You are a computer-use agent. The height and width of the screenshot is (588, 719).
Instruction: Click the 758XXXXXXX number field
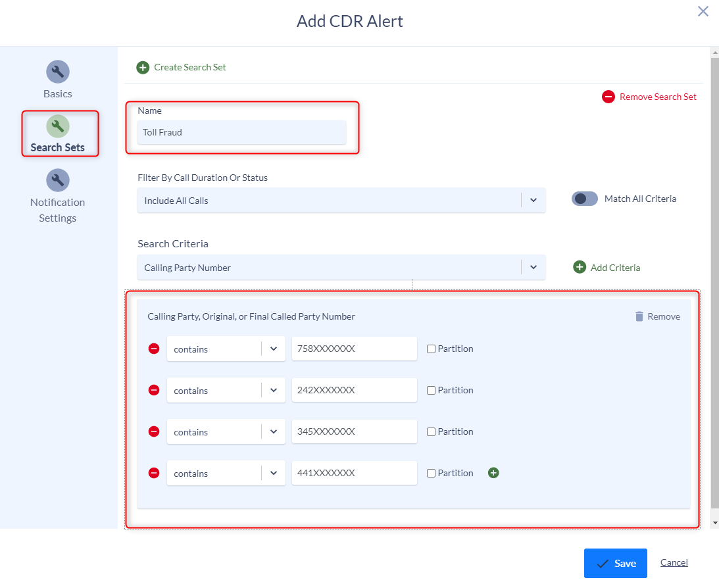click(355, 349)
